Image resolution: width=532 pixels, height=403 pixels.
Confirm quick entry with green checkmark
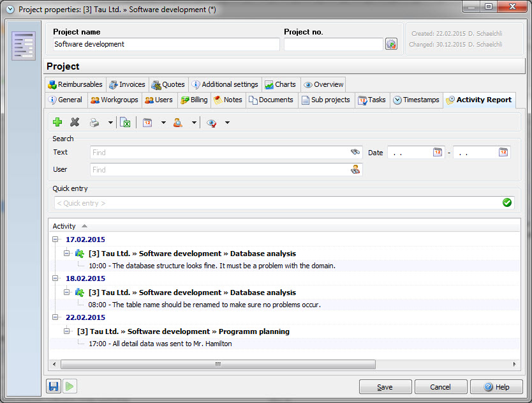point(507,202)
